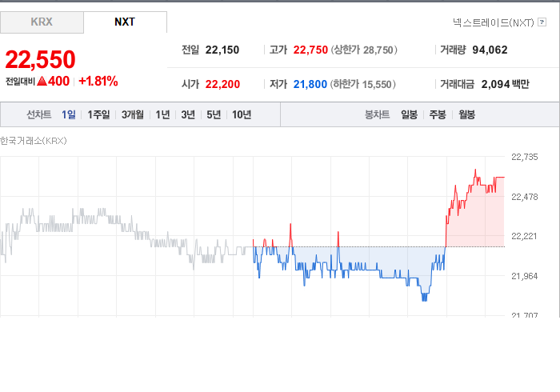The height and width of the screenshot is (392, 560).
Task: Click the red peak of the price chart
Action: click(x=475, y=170)
